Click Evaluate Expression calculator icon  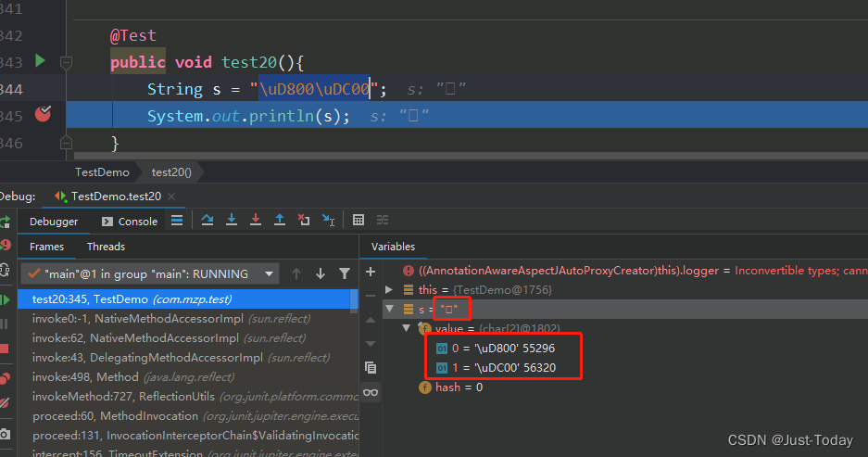tap(359, 221)
